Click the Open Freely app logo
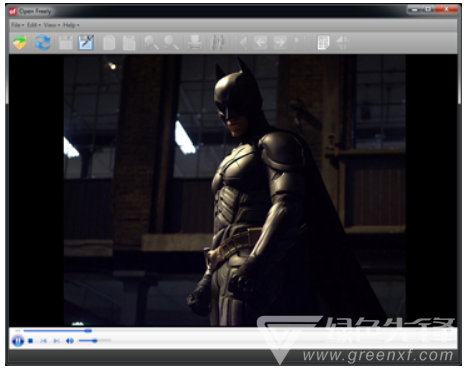 13,12
